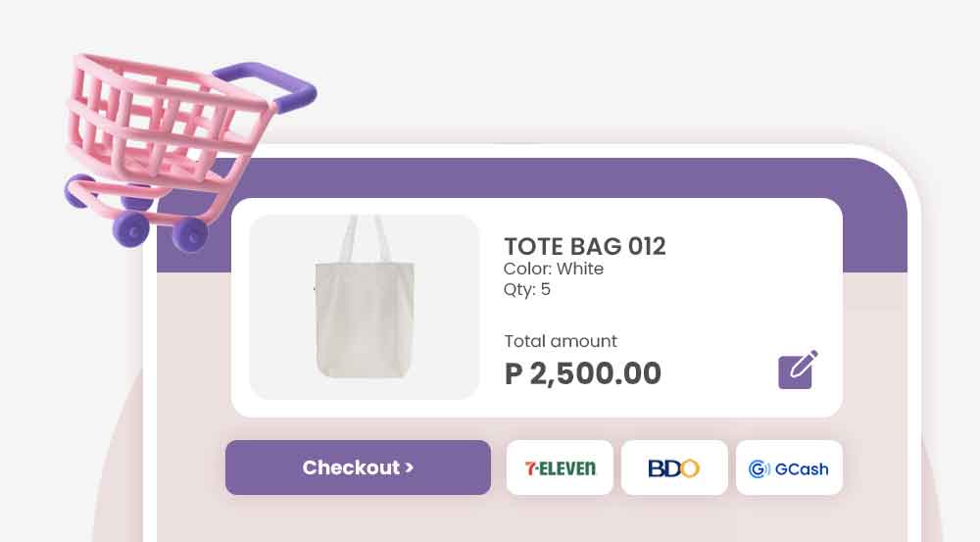The image size is (980, 542).
Task: Click the purple cart handle
Action: [269, 86]
